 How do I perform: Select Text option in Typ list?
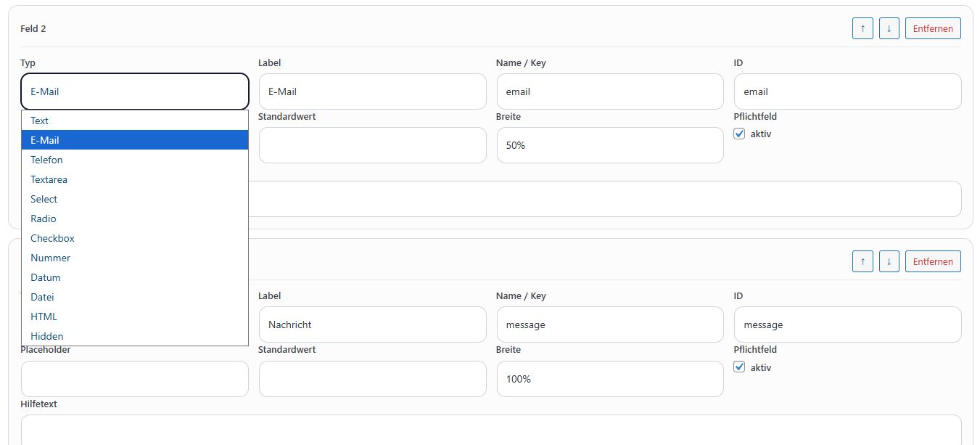(x=40, y=121)
